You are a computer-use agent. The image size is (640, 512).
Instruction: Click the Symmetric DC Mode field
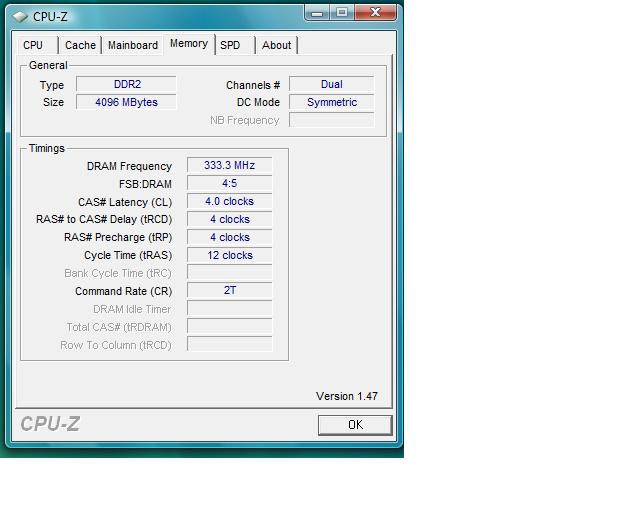(x=331, y=102)
